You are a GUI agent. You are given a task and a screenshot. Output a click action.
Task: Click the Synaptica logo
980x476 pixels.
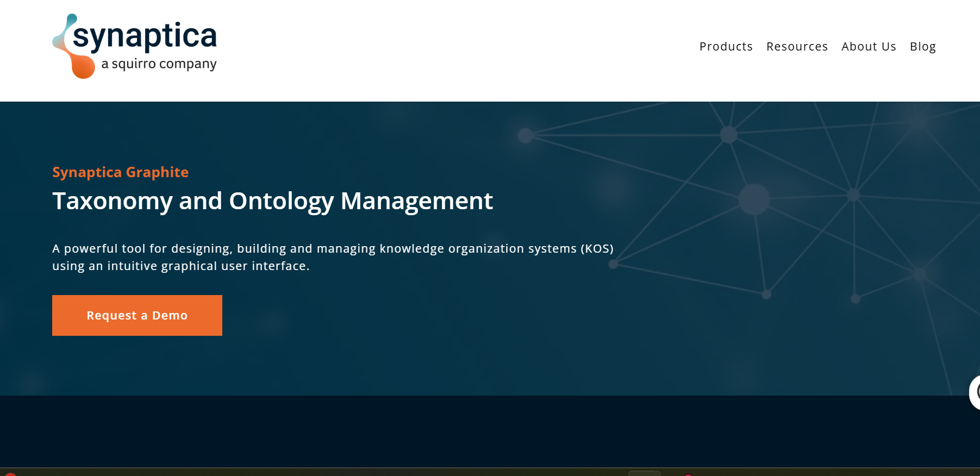134,46
